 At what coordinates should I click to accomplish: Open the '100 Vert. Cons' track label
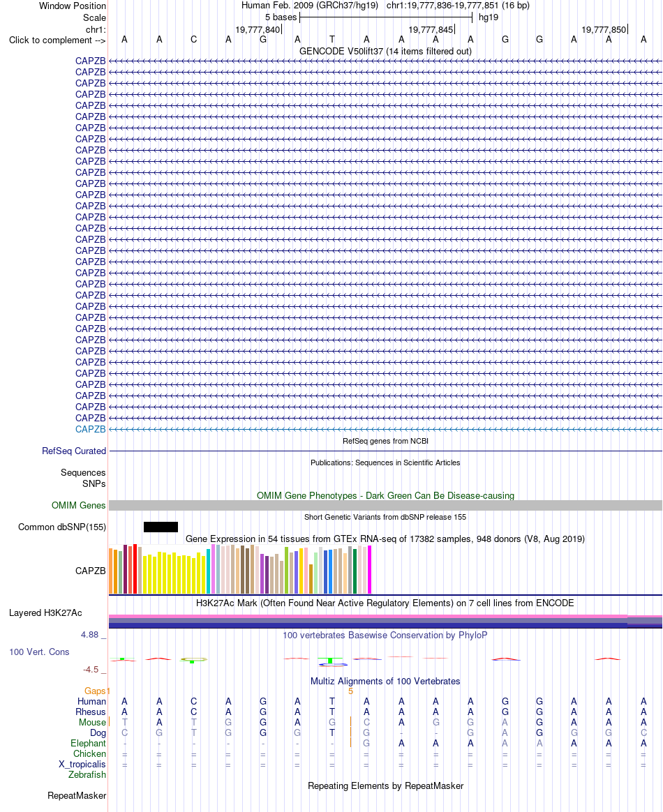(x=39, y=652)
